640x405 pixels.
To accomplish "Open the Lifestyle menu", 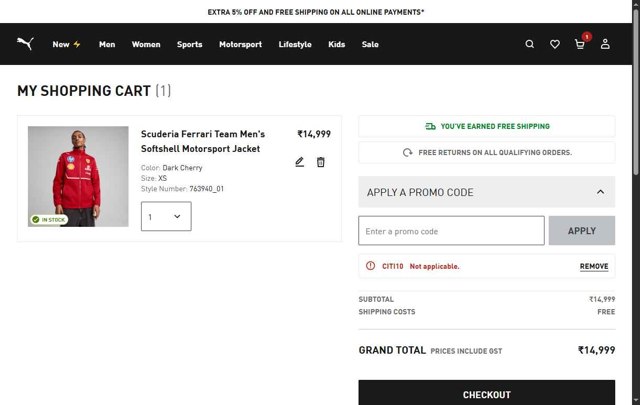I will point(295,44).
